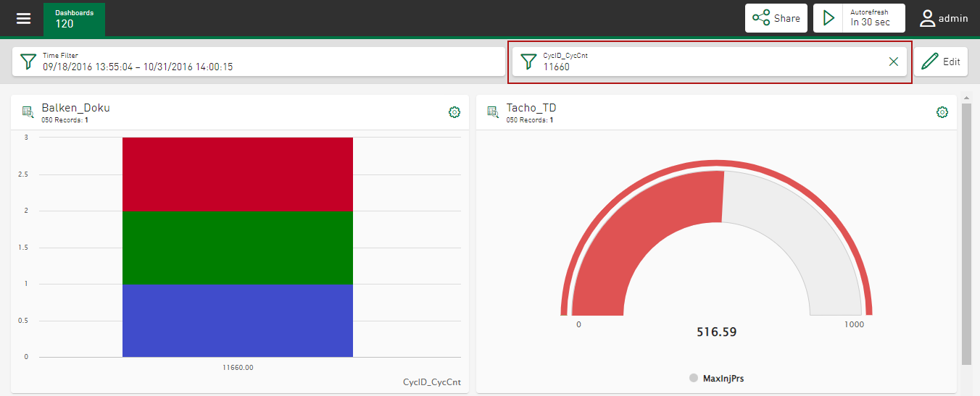Open Balken_Doku widget settings gear
Image resolution: width=980 pixels, height=396 pixels.
[454, 112]
